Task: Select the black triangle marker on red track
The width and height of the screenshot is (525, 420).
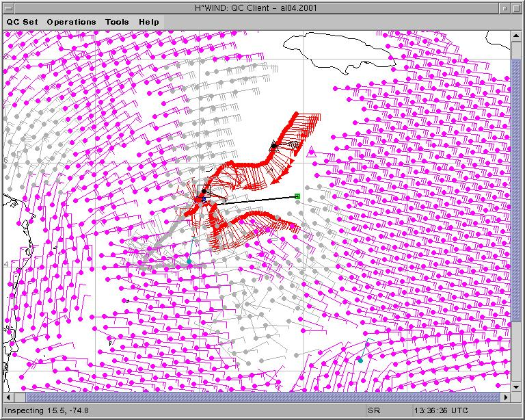Action: click(273, 144)
